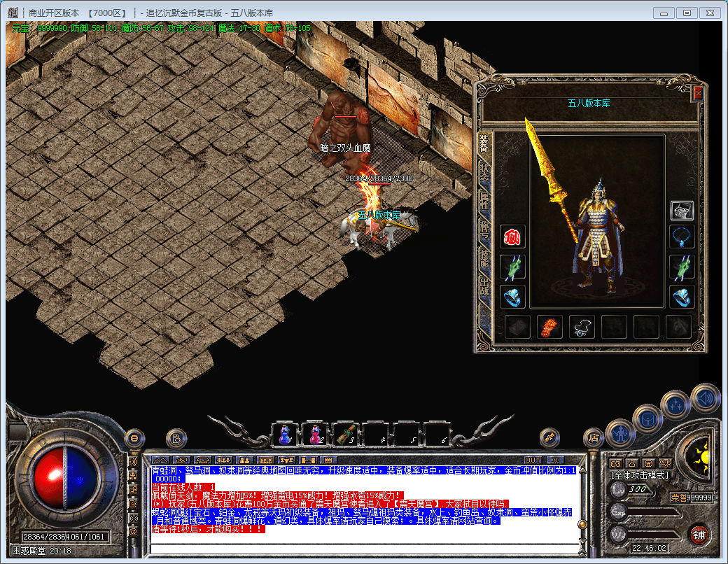Click the red seal medal equipment slot
Image resolution: width=728 pixels, height=564 pixels.
pos(512,237)
